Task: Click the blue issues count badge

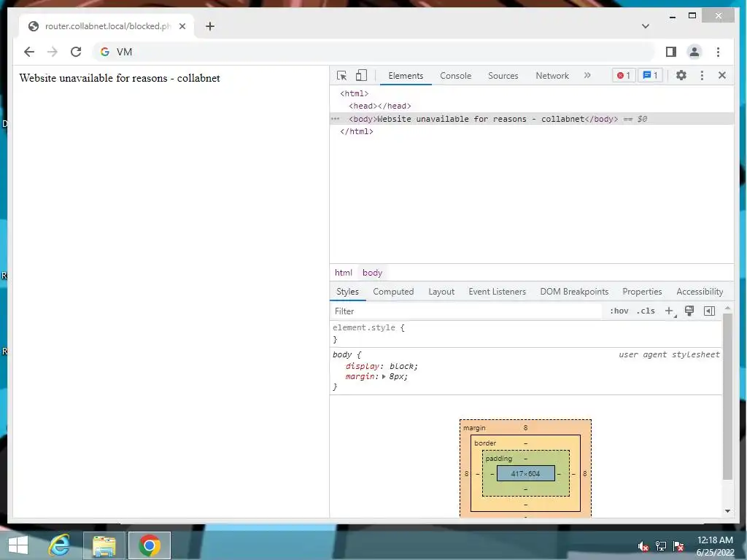Action: (650, 75)
